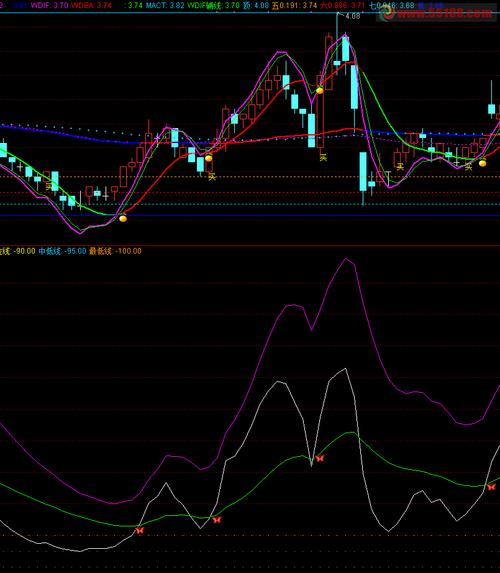Click the WDIF: 3.70 indicator label
500x573 pixels.
[49, 5]
